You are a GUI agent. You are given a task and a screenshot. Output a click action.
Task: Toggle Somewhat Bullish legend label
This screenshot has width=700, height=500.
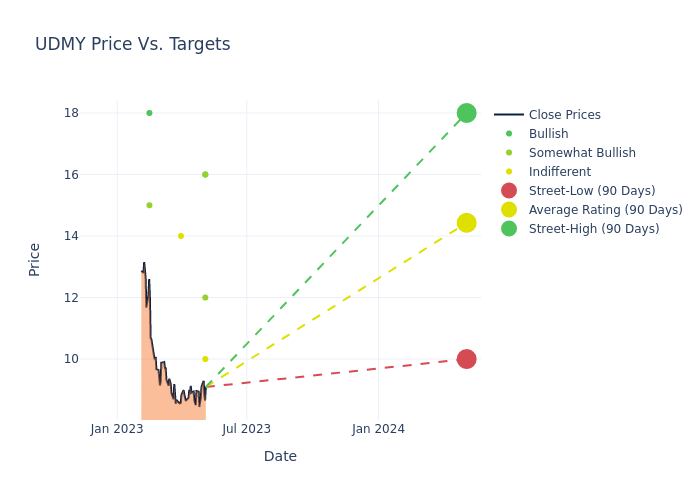tap(582, 153)
